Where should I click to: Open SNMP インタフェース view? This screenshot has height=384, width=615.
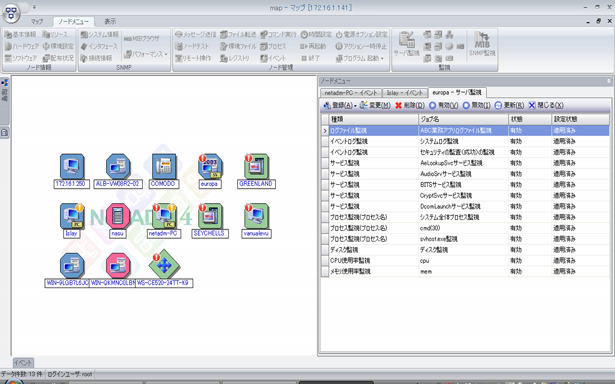tap(99, 46)
